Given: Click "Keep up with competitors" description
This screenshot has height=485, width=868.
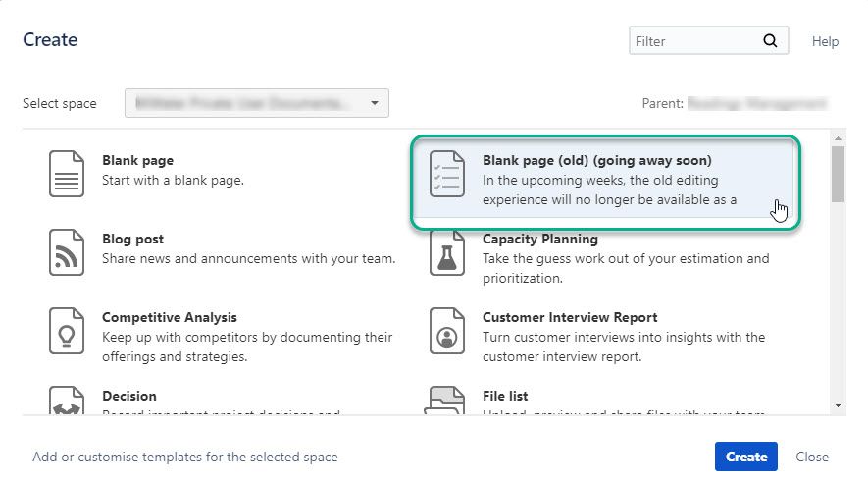Looking at the screenshot, I should (x=247, y=347).
